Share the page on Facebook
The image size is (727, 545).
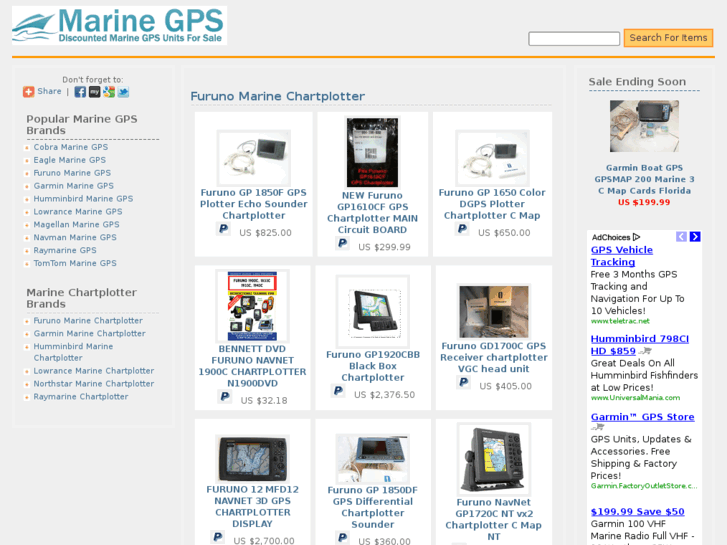click(x=80, y=92)
